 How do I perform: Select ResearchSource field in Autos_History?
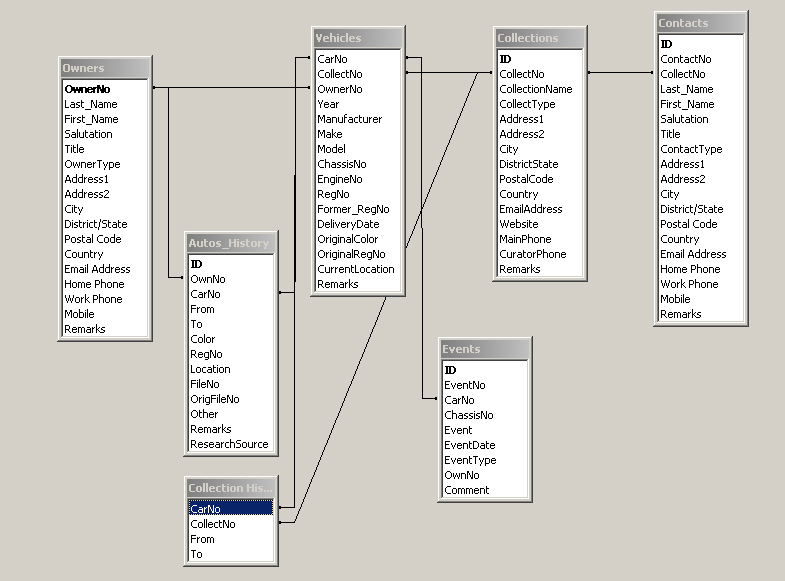[x=229, y=444]
